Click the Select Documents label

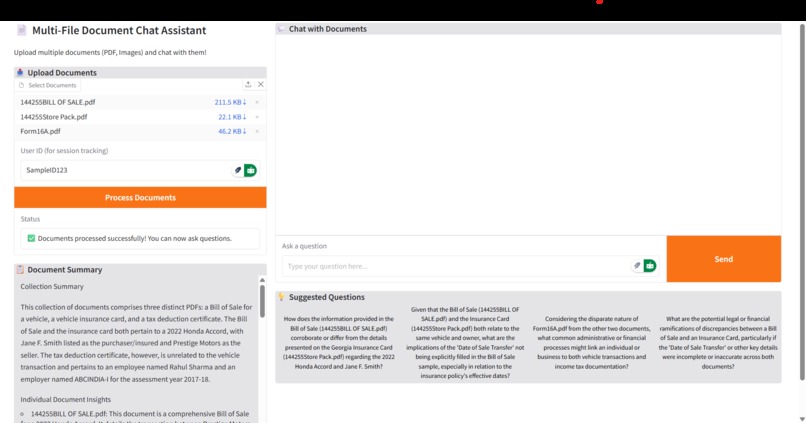click(52, 85)
